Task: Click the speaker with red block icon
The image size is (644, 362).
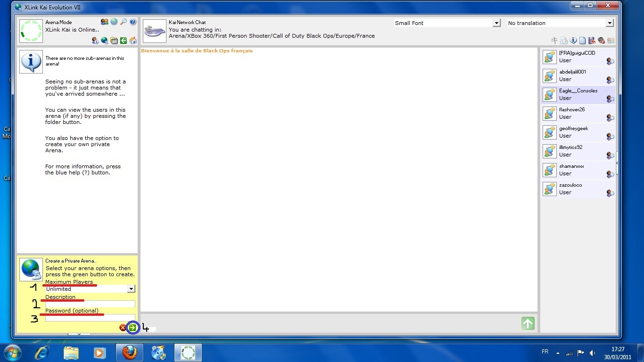Action: tap(601, 41)
